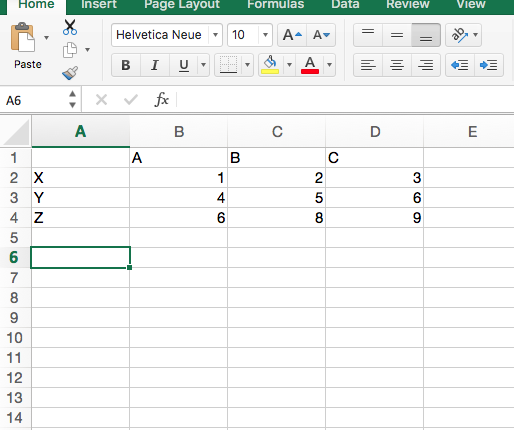Cut selection with the scissors icon
The width and height of the screenshot is (514, 430).
[x=70, y=27]
